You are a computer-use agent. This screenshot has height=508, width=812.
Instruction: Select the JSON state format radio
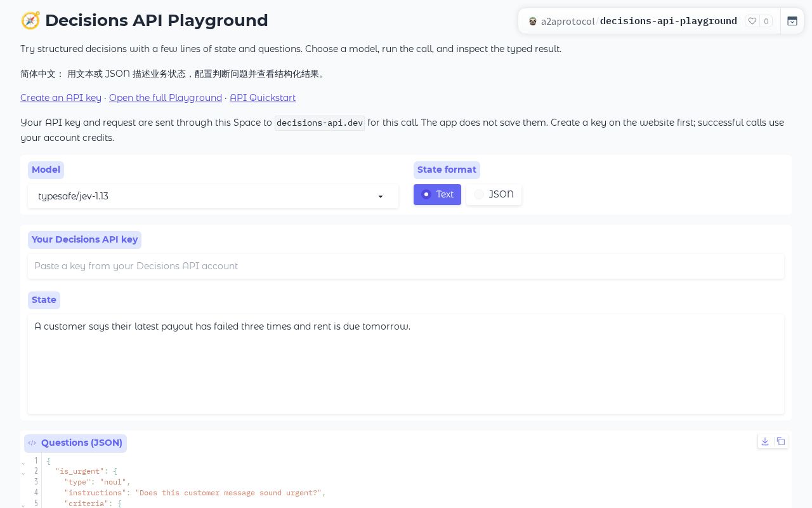[x=494, y=194]
